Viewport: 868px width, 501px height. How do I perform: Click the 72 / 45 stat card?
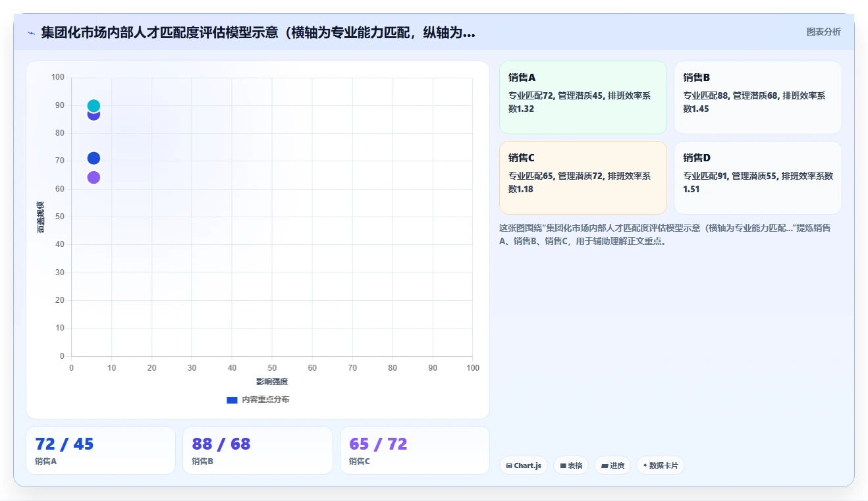tap(101, 450)
